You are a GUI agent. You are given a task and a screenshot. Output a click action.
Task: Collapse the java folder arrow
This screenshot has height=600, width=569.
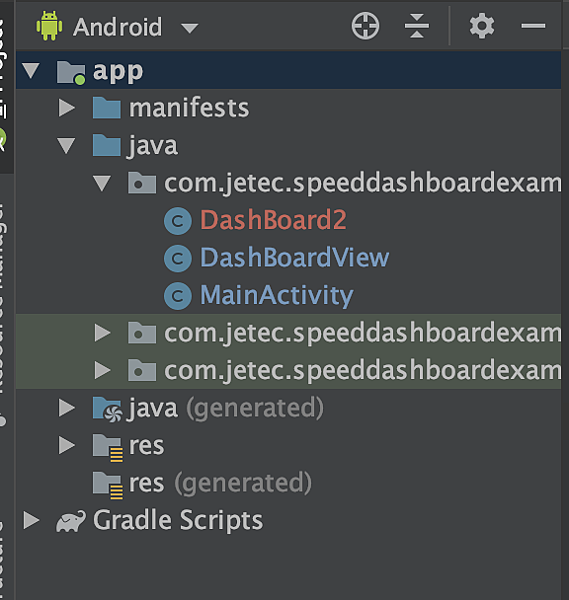coord(66,146)
